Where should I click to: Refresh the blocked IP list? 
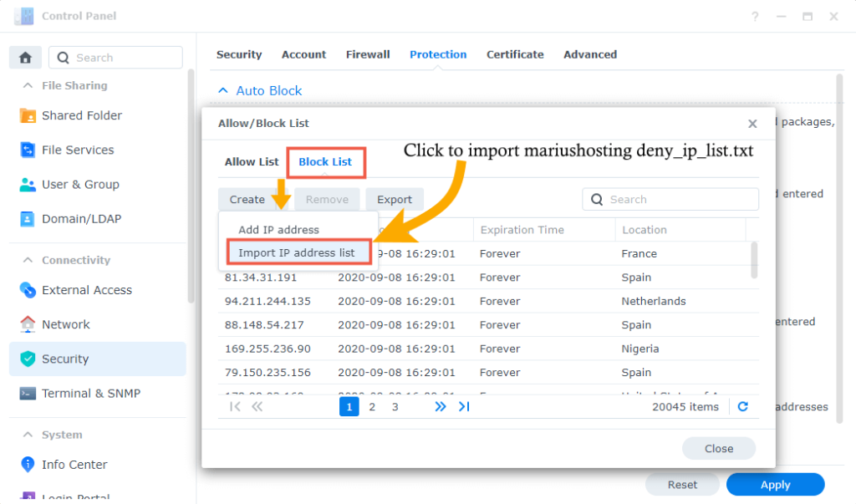point(742,406)
